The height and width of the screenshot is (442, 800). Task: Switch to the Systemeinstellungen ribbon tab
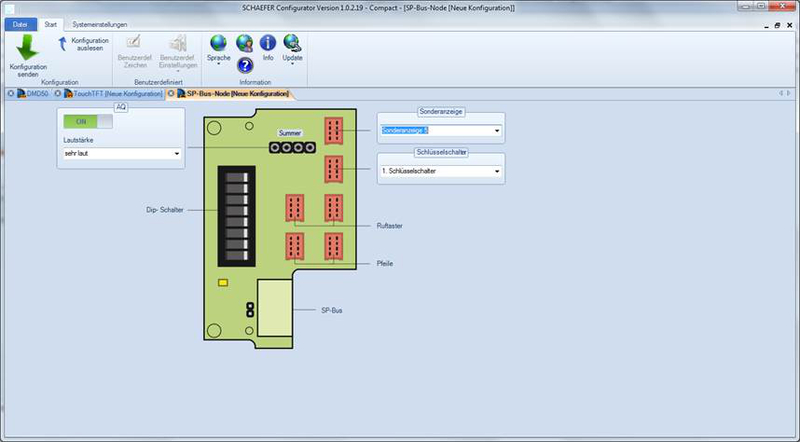pos(99,24)
